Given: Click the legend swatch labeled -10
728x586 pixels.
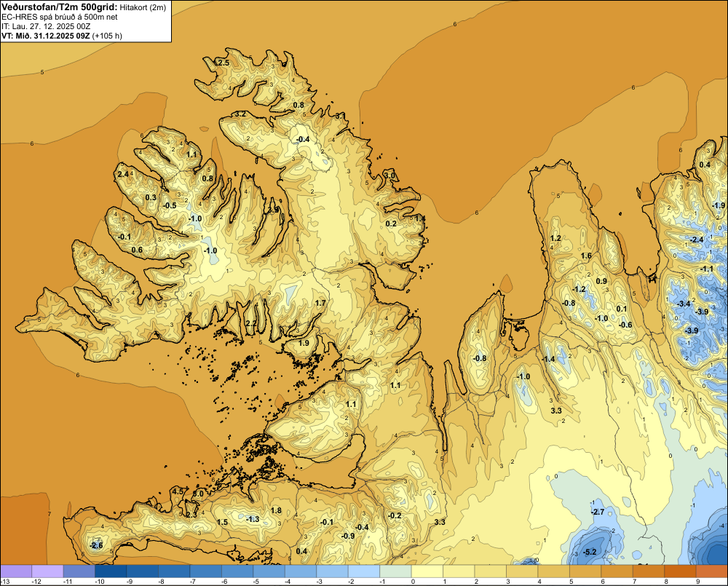Looking at the screenshot, I should [x=111, y=571].
